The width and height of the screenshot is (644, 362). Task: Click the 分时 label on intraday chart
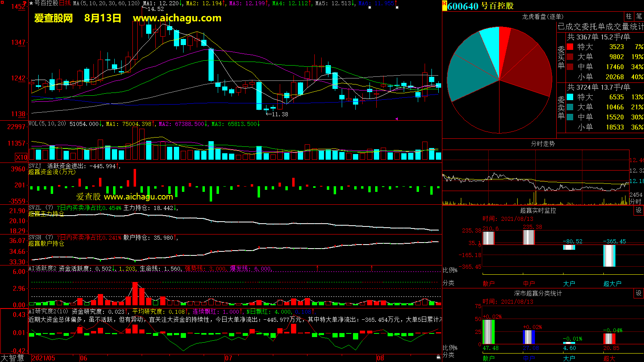point(636,202)
